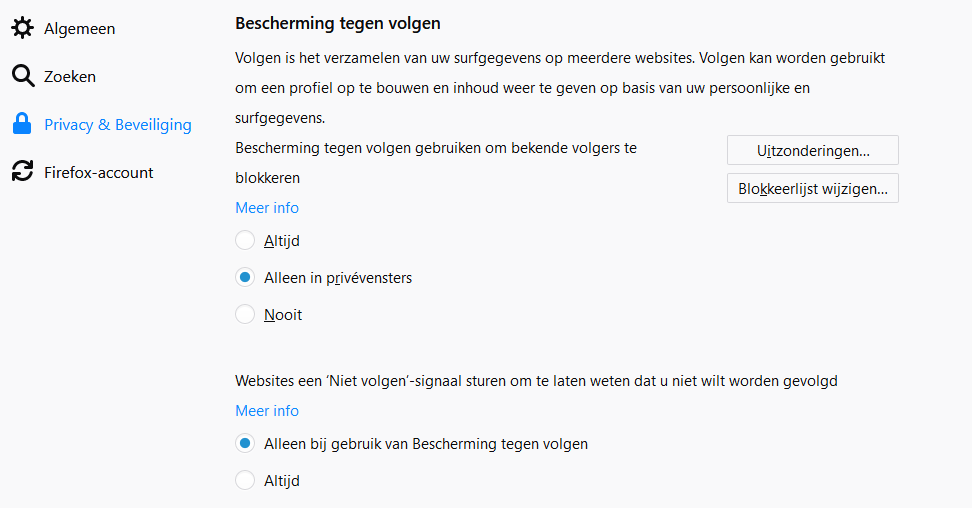Select the Privacy & Beveiliging text label
The image size is (972, 508).
[x=118, y=124]
